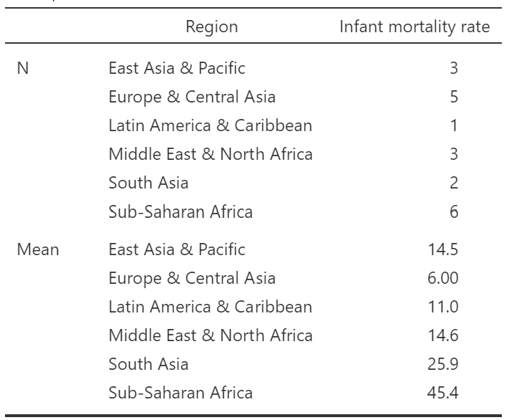Viewport: 509px width, 420px height.
Task: Click the South Asia mean value 25.9
Action: pyautogui.click(x=442, y=364)
